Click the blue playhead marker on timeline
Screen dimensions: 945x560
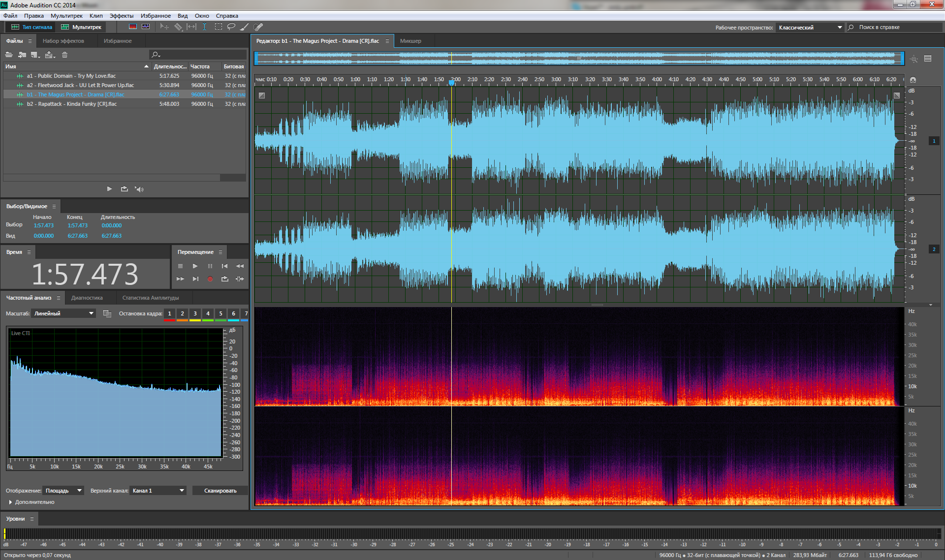pos(451,83)
